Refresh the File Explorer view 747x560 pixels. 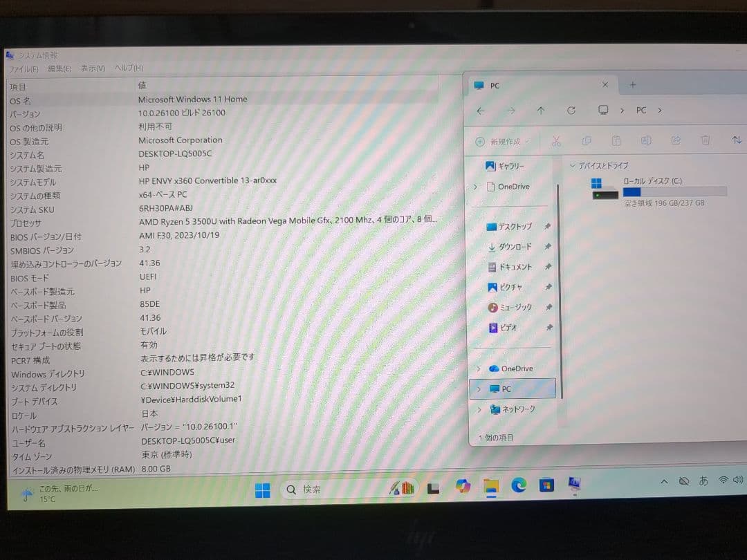tap(571, 111)
